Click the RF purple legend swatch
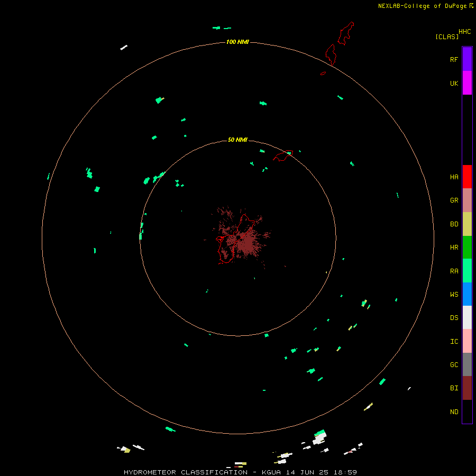 467,59
